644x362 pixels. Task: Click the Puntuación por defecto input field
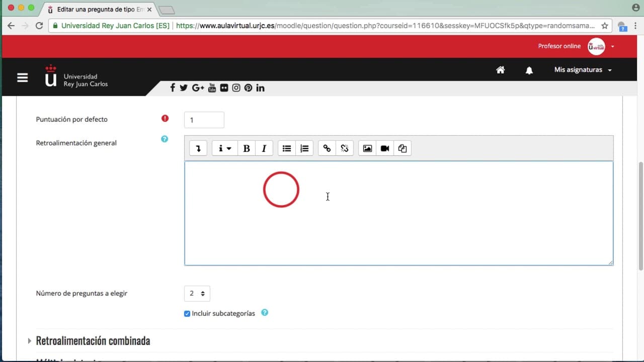pyautogui.click(x=204, y=120)
